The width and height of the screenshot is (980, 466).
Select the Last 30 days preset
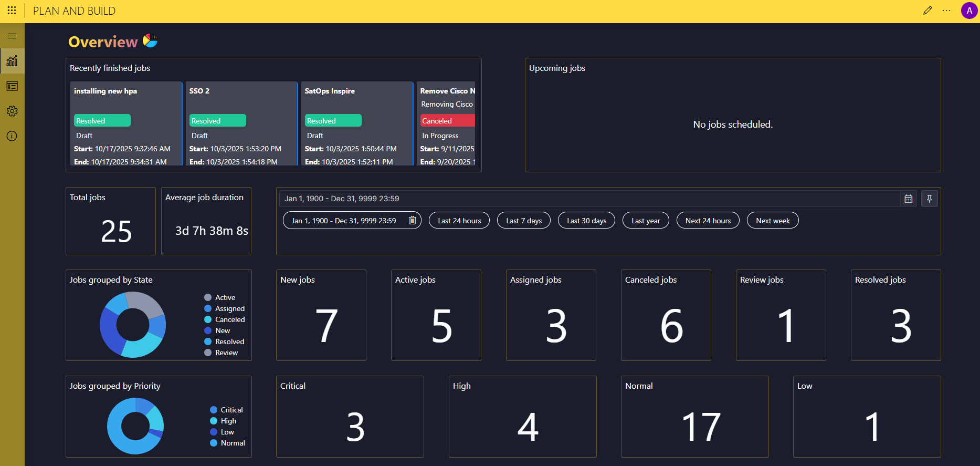point(586,221)
